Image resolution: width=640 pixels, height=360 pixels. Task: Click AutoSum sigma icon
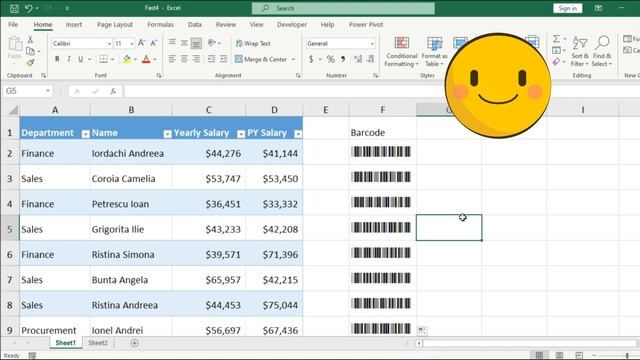tap(556, 39)
